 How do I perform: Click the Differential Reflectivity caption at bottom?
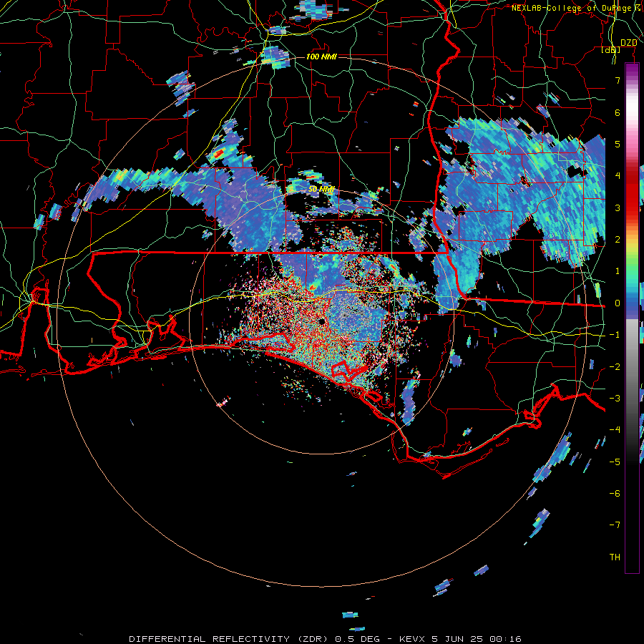point(325,639)
